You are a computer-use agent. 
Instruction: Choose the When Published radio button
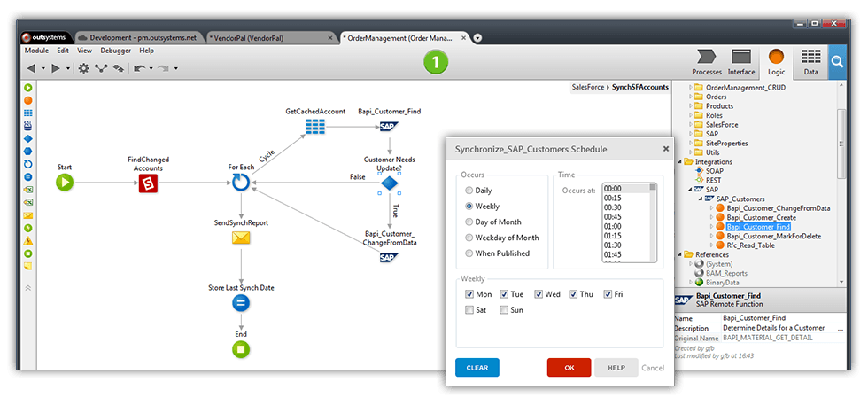(x=469, y=253)
